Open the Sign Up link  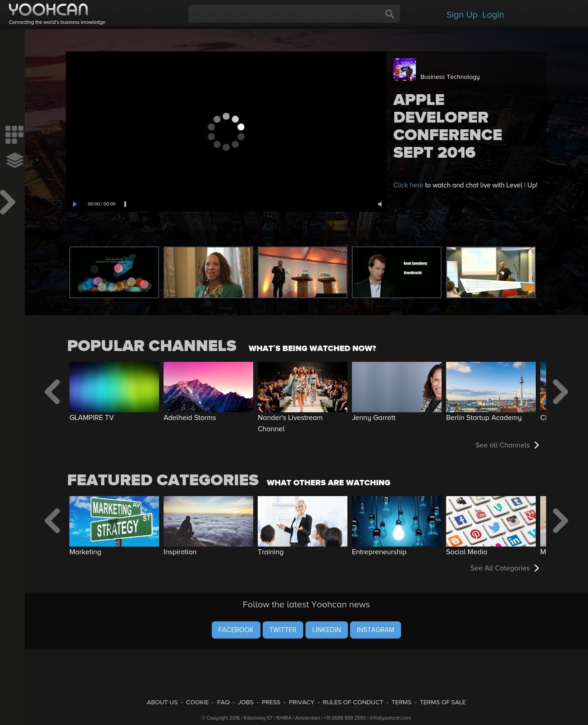tap(462, 15)
